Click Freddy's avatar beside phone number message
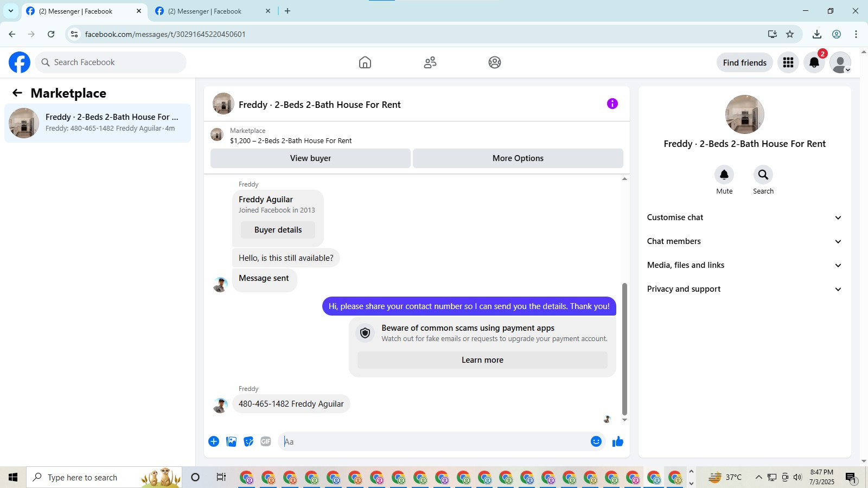This screenshot has height=488, width=868. coord(220,405)
